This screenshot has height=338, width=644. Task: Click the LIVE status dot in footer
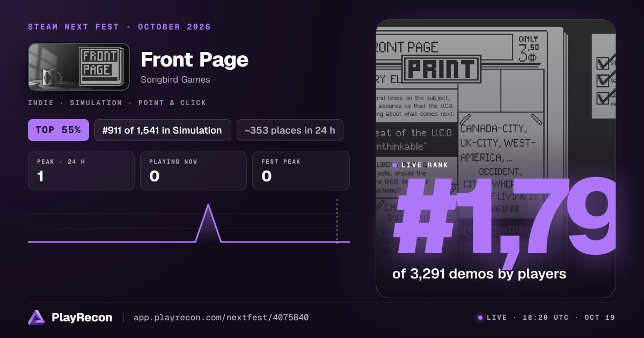[480, 318]
